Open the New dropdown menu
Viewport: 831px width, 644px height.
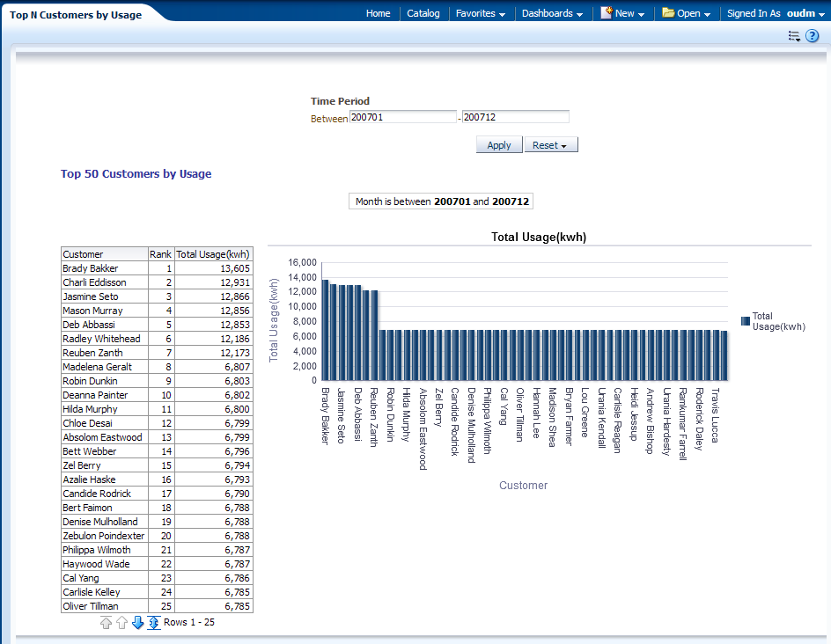tap(629, 13)
